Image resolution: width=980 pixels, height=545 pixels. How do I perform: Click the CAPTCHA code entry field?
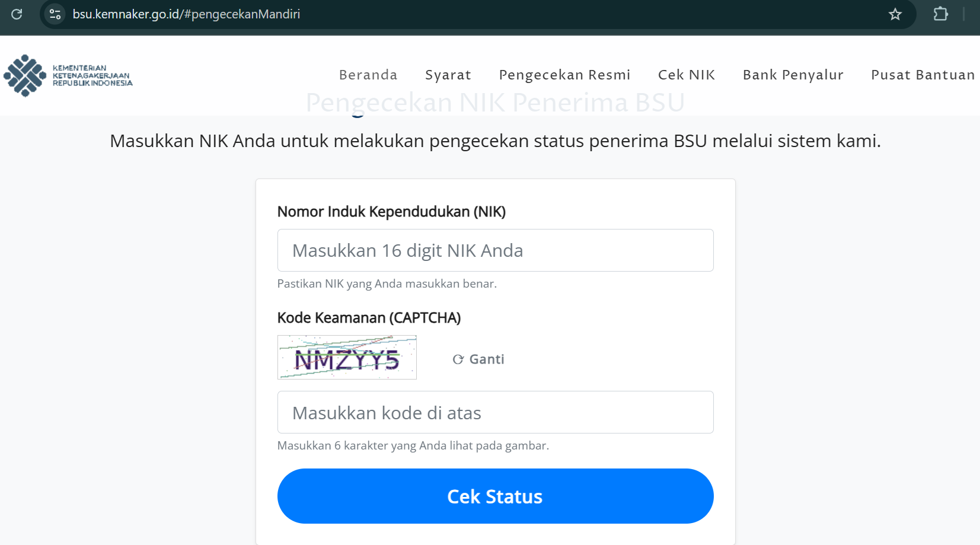(495, 412)
